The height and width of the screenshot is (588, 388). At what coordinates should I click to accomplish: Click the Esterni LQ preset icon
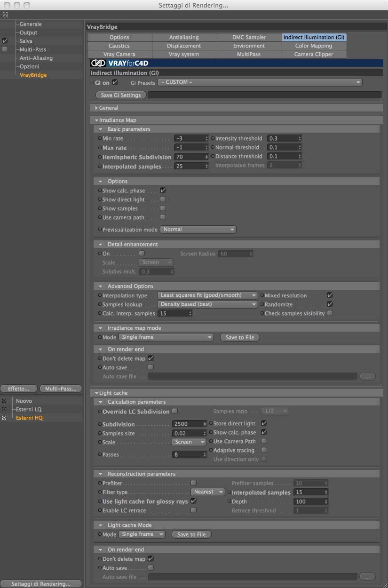(x=4, y=409)
